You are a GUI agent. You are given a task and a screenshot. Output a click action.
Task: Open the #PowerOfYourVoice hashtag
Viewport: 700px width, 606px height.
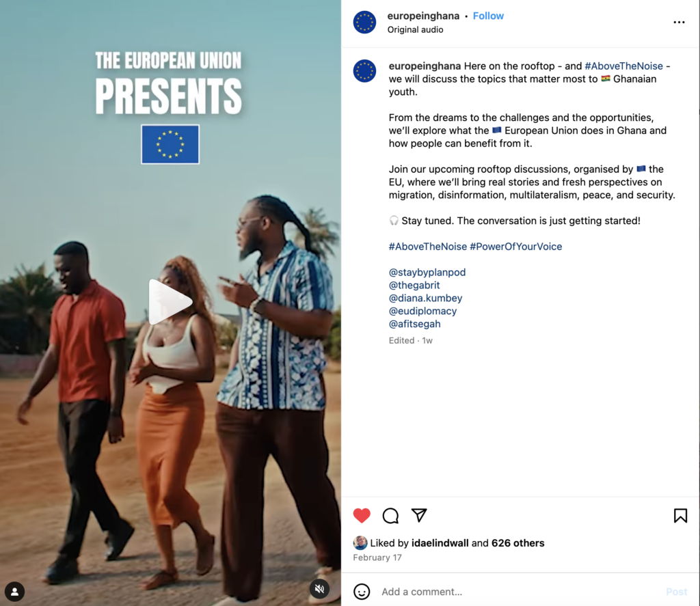point(515,247)
